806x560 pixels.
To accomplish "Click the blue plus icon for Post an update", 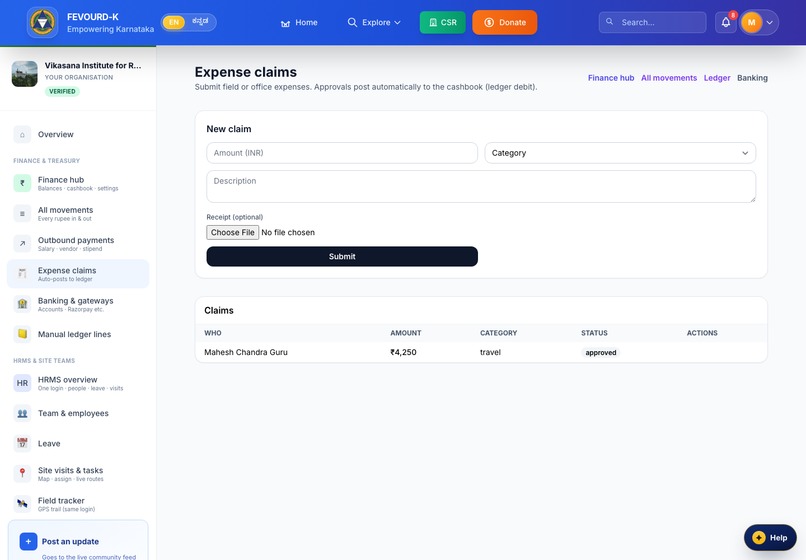I will 28,541.
